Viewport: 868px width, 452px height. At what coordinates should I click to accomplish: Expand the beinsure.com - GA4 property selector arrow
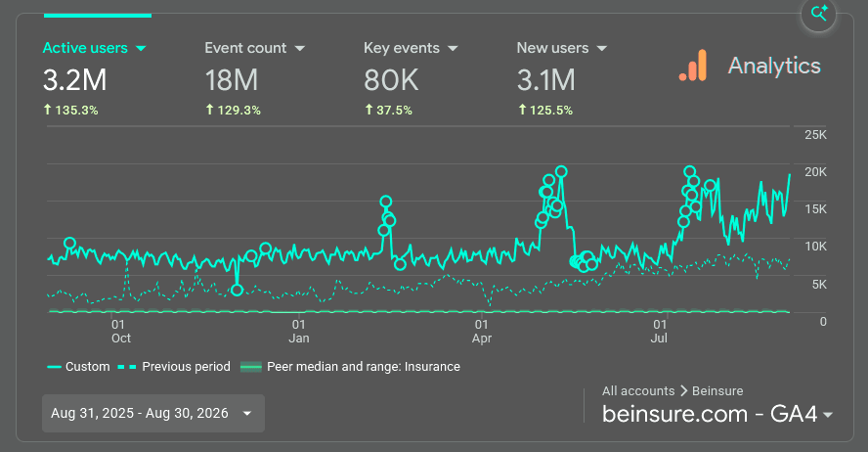tap(828, 415)
